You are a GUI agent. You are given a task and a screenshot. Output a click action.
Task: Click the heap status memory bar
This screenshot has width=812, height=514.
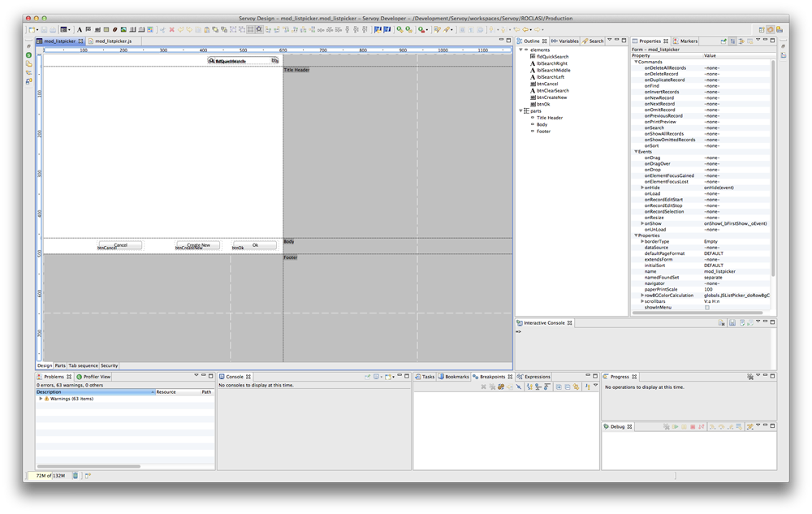coord(50,475)
